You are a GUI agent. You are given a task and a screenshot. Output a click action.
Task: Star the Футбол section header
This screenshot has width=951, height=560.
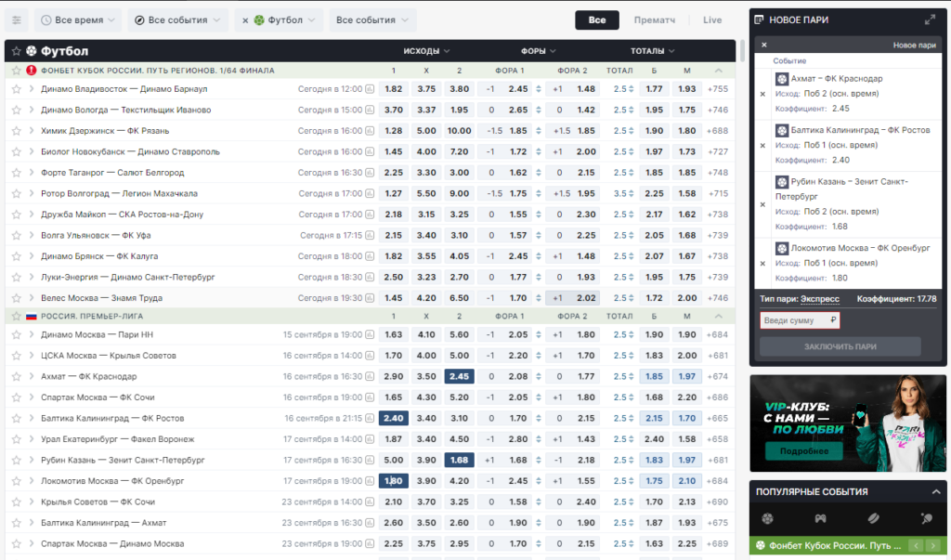17,51
